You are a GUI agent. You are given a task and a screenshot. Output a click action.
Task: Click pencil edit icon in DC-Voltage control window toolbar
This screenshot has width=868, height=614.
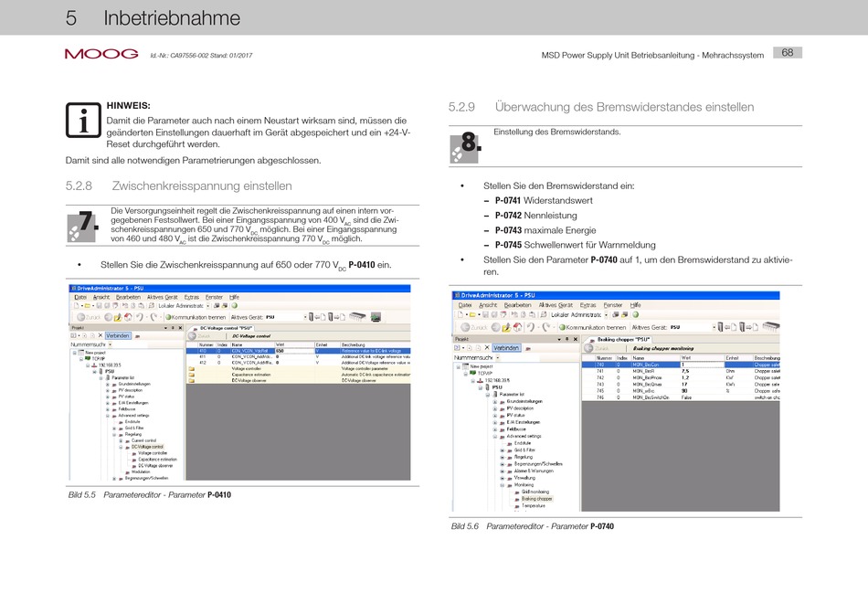coord(118,317)
